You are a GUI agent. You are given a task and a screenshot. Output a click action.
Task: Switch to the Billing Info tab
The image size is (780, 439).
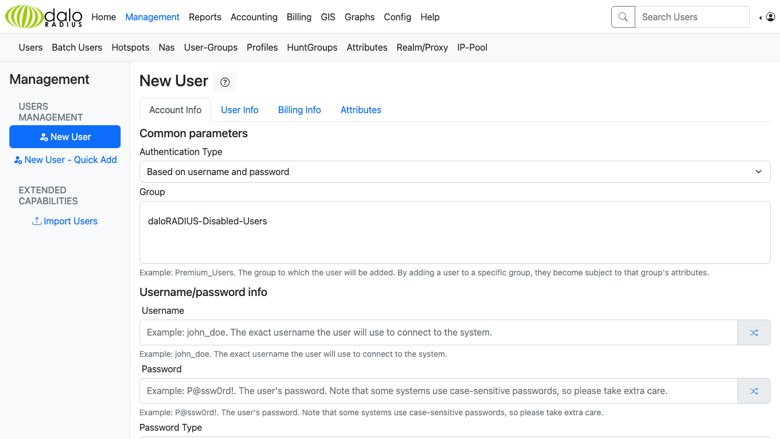tap(299, 110)
